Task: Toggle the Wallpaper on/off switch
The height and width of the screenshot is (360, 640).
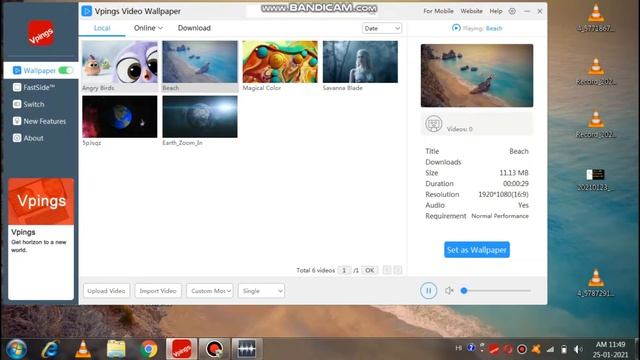Action: coord(66,71)
